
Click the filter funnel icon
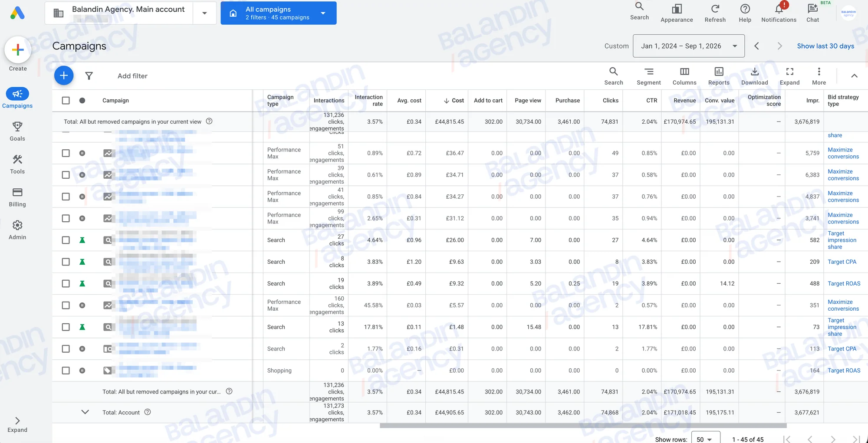pyautogui.click(x=89, y=76)
